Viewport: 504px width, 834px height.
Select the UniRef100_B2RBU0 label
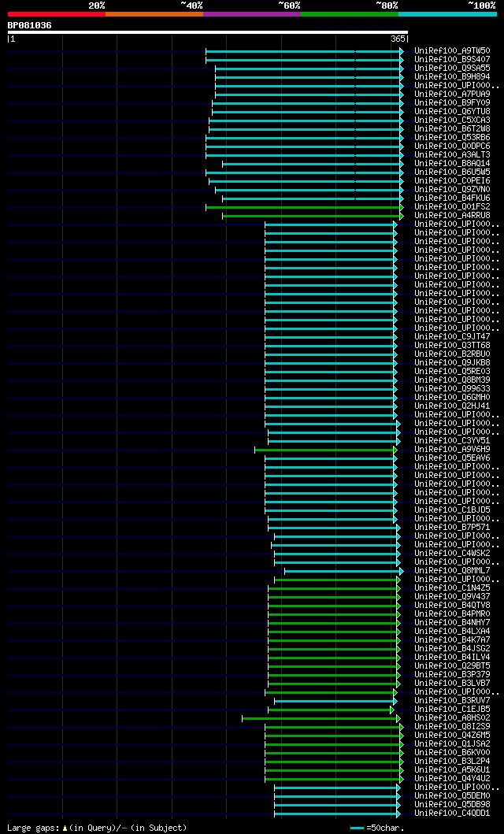coord(453,354)
